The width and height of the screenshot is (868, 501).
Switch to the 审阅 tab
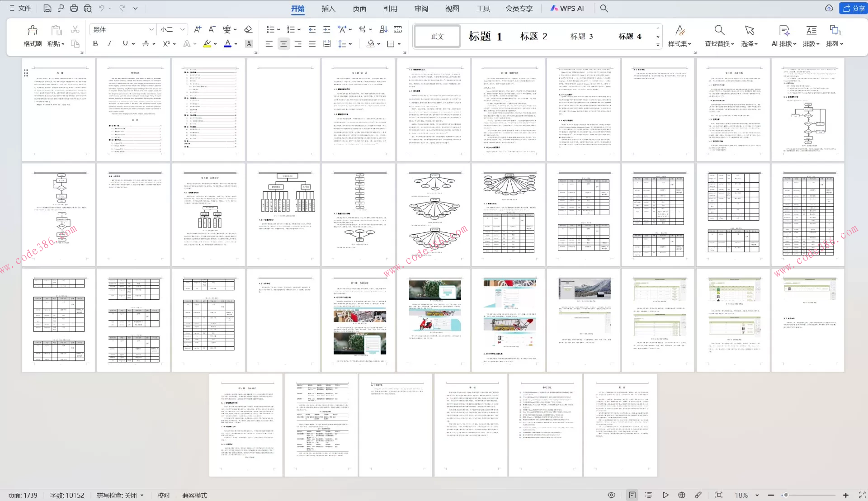tap(421, 8)
